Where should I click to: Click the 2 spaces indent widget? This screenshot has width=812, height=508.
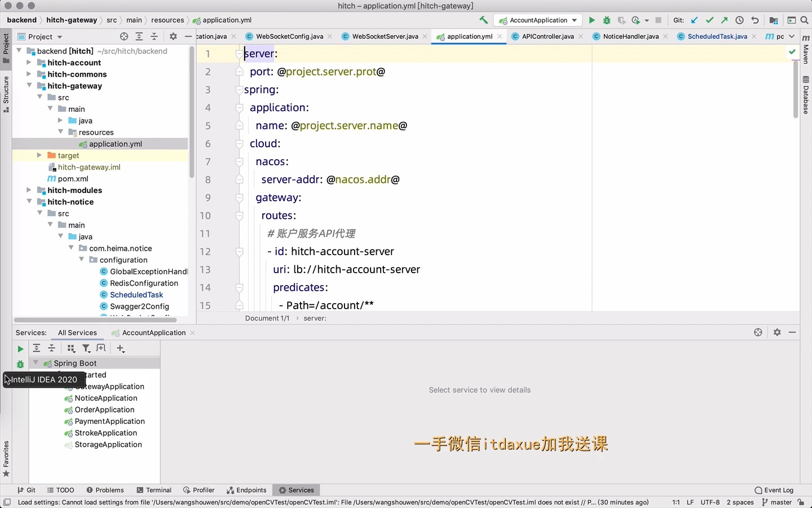click(x=740, y=502)
